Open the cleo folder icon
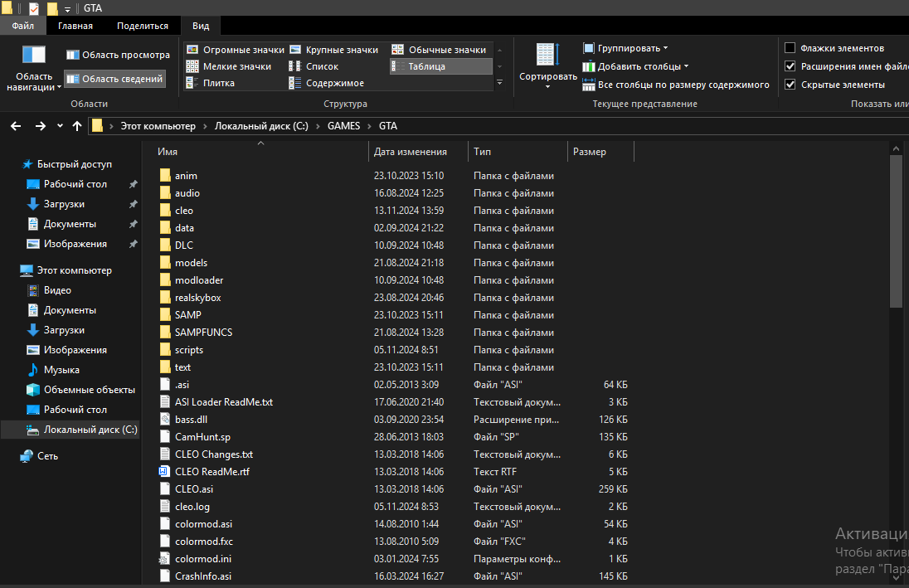909x588 pixels. click(165, 211)
